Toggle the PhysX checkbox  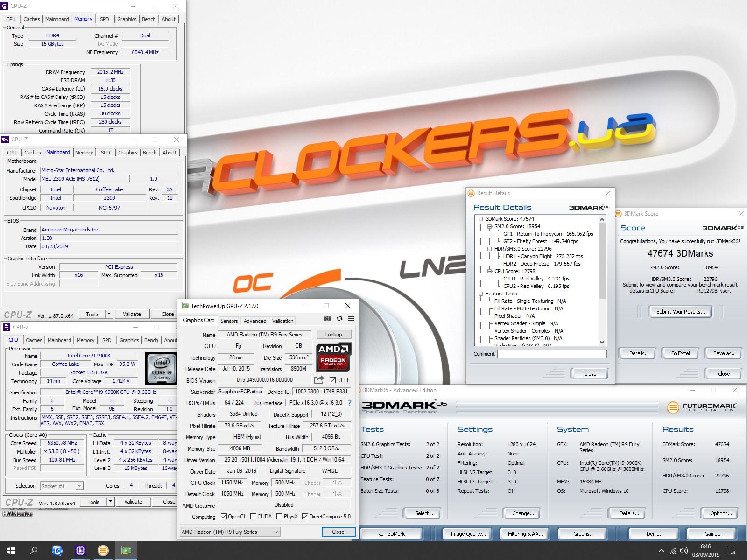[279, 517]
